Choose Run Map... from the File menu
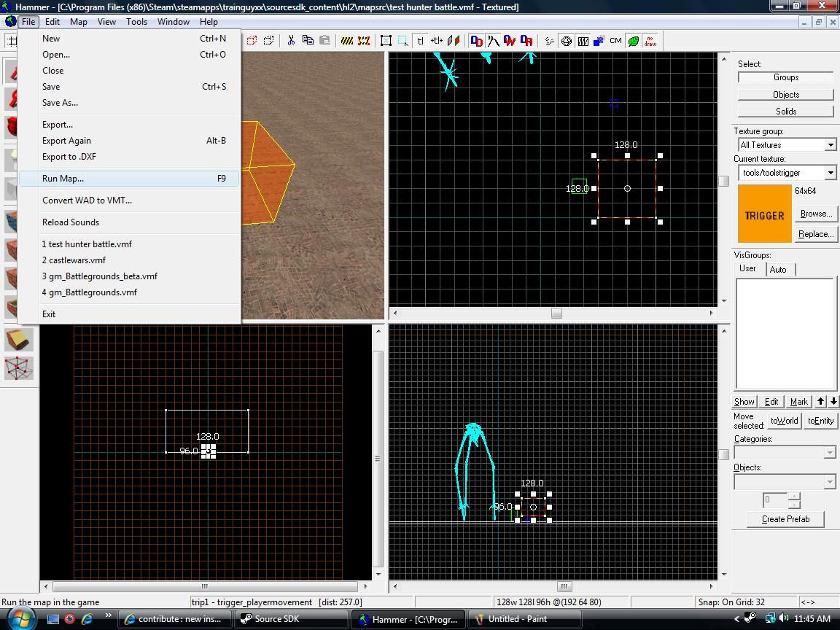840x630 pixels. [63, 178]
